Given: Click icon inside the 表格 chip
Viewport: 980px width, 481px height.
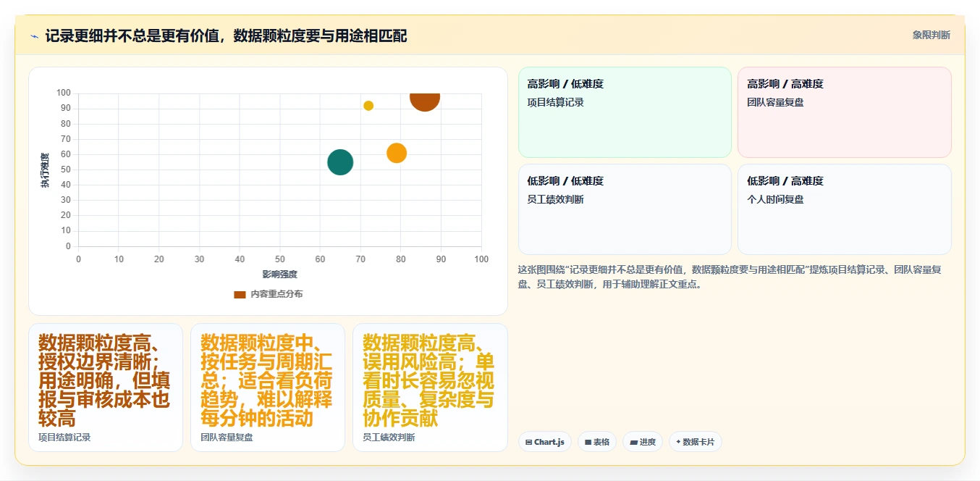Looking at the screenshot, I should (588, 442).
